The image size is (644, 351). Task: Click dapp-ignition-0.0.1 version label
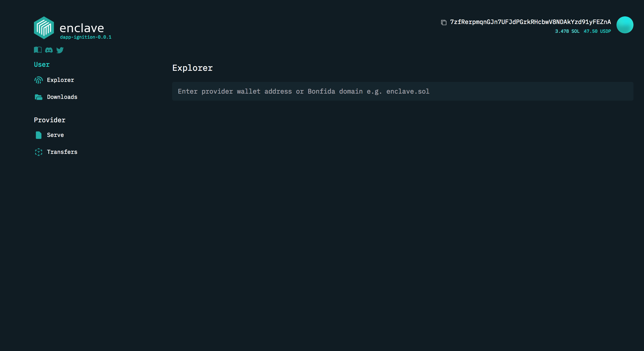coord(85,37)
